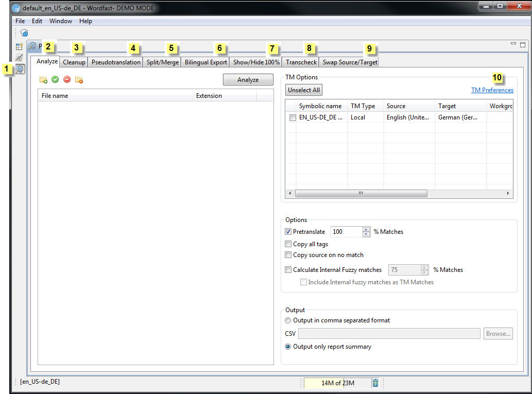Screen dimensions: 532x394
Task: Click the TM list scroll left arrow
Action: coord(290,194)
